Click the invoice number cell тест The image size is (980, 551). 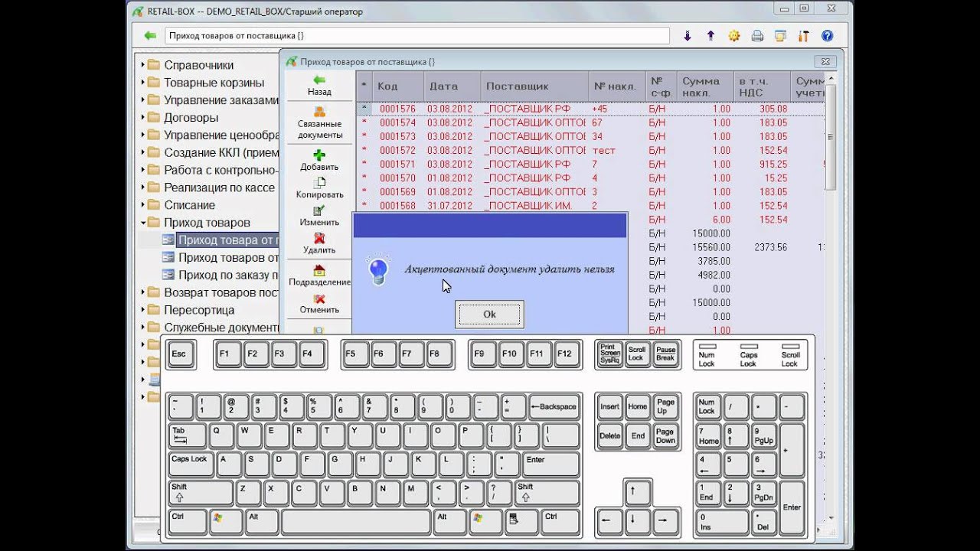[603, 150]
